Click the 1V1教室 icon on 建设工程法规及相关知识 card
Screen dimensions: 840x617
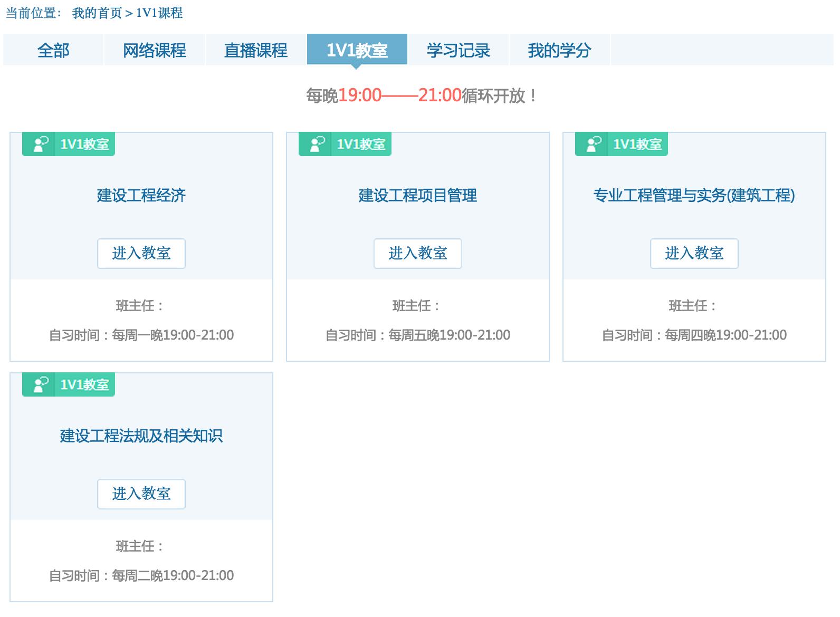click(41, 384)
